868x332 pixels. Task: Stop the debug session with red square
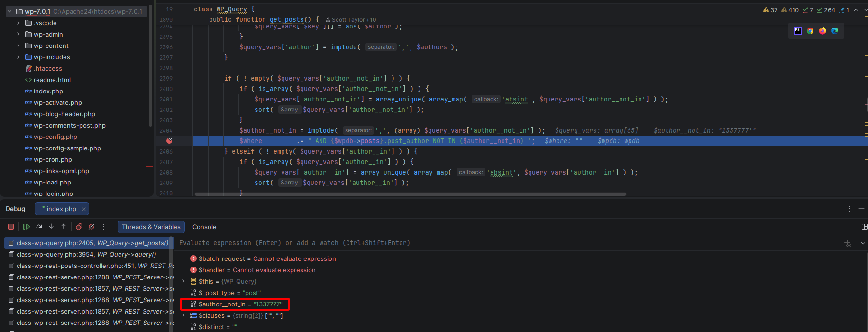[x=11, y=227]
